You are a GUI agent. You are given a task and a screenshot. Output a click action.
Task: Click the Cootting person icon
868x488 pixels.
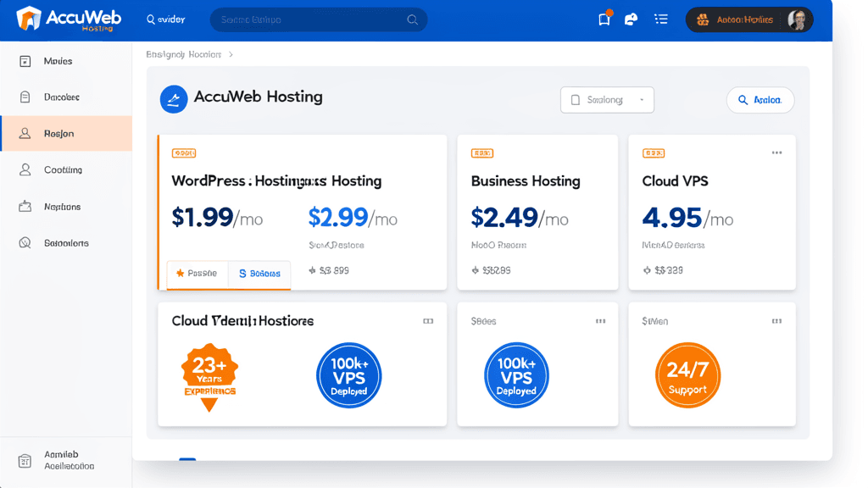25,169
